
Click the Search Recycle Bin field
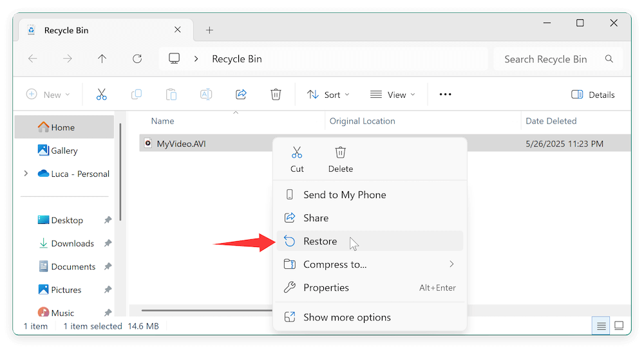[x=558, y=59]
